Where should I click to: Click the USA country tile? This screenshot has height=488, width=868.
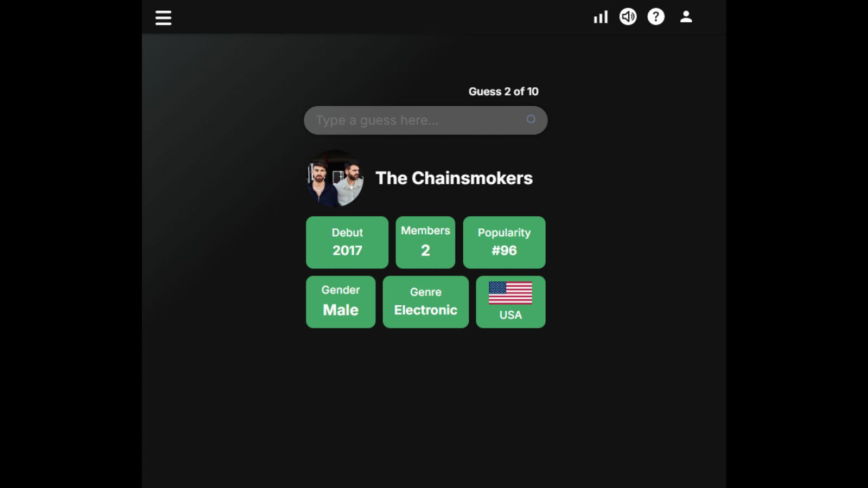click(511, 302)
